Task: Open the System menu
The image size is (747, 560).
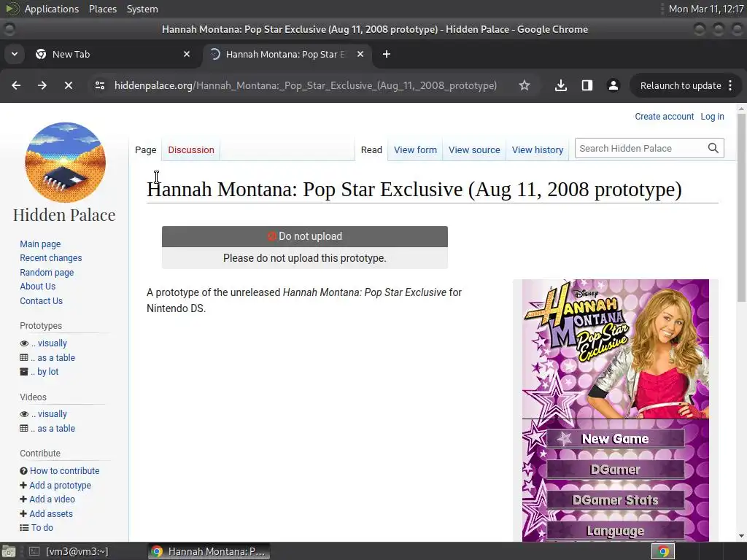Action: [142, 9]
